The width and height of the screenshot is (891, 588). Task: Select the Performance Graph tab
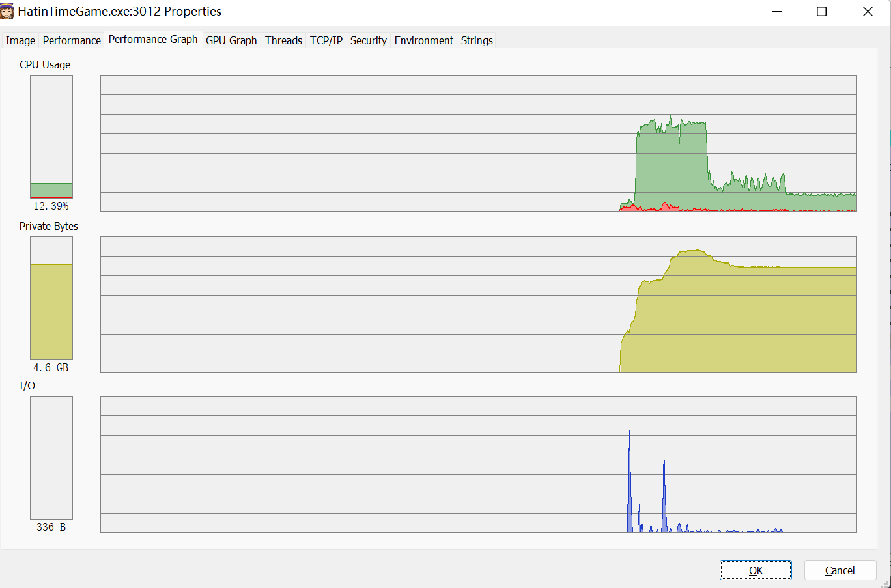[x=153, y=39]
